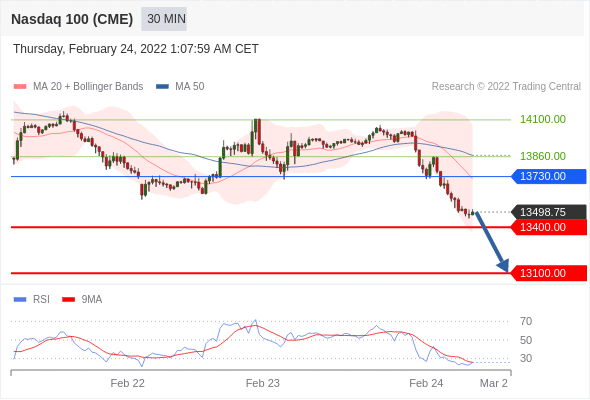Click the Research © 2022 Trading Central credit
590x400 pixels.
pos(506,87)
